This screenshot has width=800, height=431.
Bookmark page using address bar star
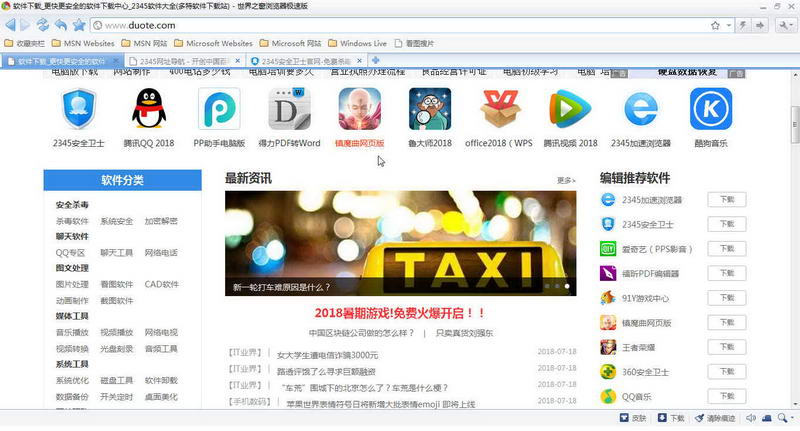(x=715, y=25)
